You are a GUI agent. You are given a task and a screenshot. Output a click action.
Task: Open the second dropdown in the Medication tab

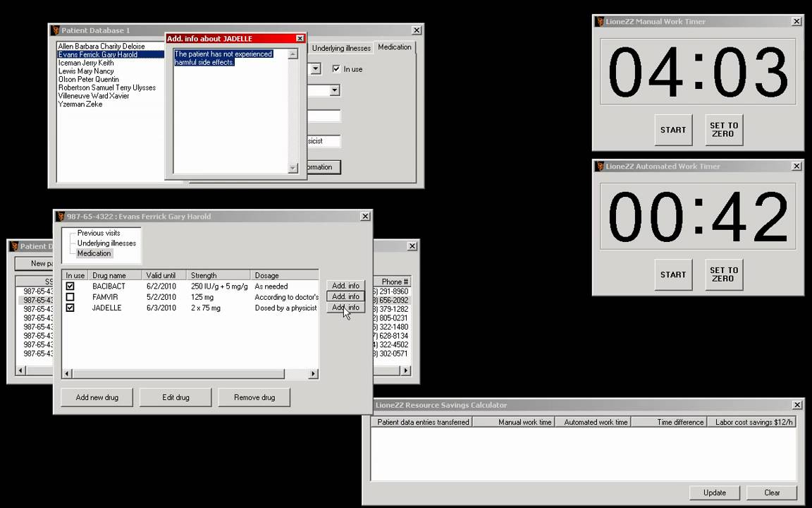[335, 91]
